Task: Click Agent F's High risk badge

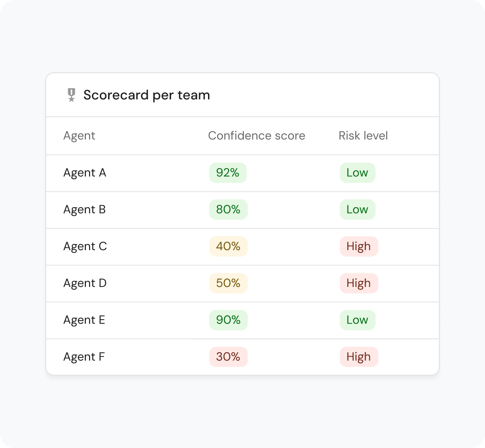Action: [359, 357]
